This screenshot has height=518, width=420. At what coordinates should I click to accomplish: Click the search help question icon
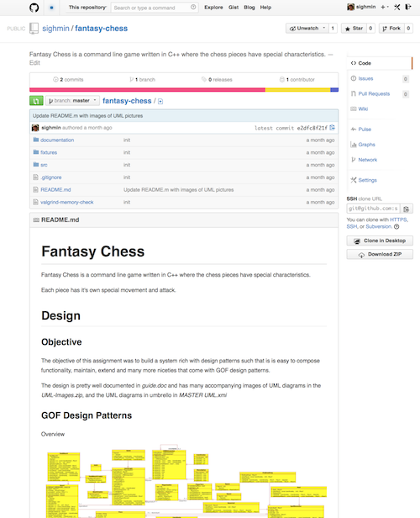coord(193,7)
